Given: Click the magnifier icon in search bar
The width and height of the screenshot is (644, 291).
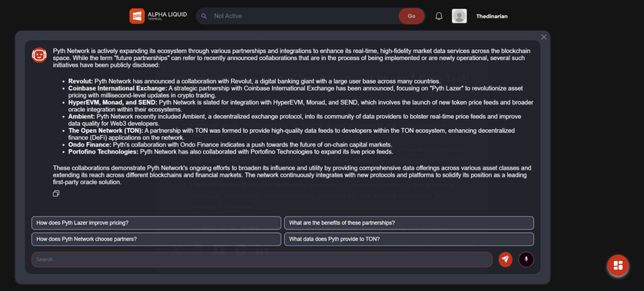Looking at the screenshot, I should (204, 16).
